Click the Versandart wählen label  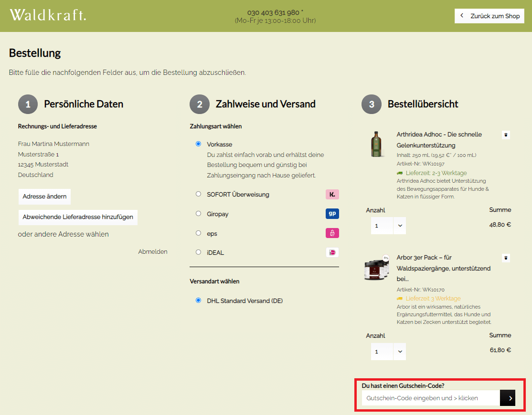click(x=214, y=281)
